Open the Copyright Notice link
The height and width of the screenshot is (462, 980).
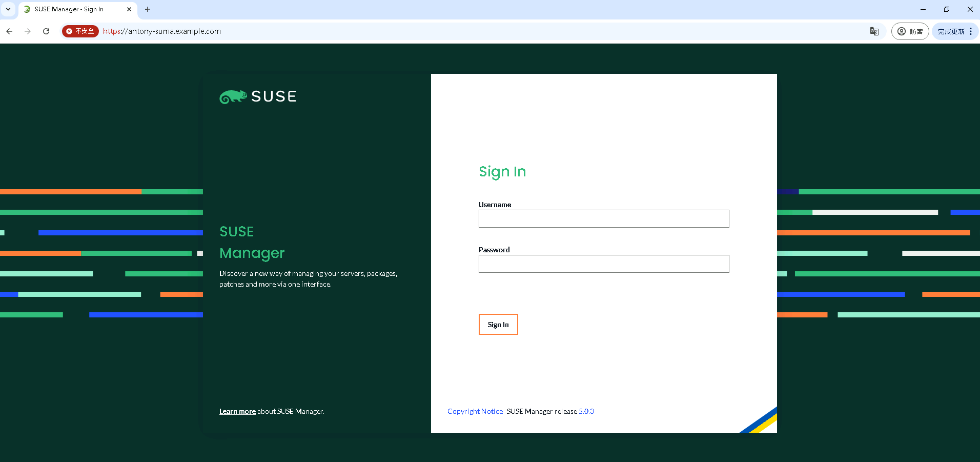click(x=475, y=411)
